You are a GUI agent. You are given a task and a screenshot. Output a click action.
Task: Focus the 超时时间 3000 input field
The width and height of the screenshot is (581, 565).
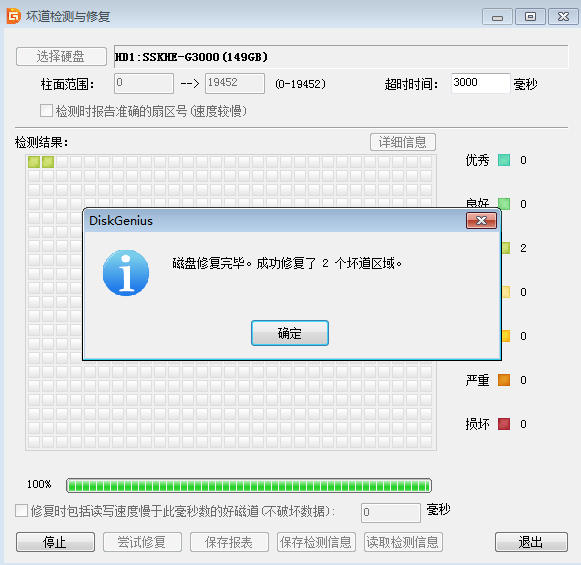481,83
